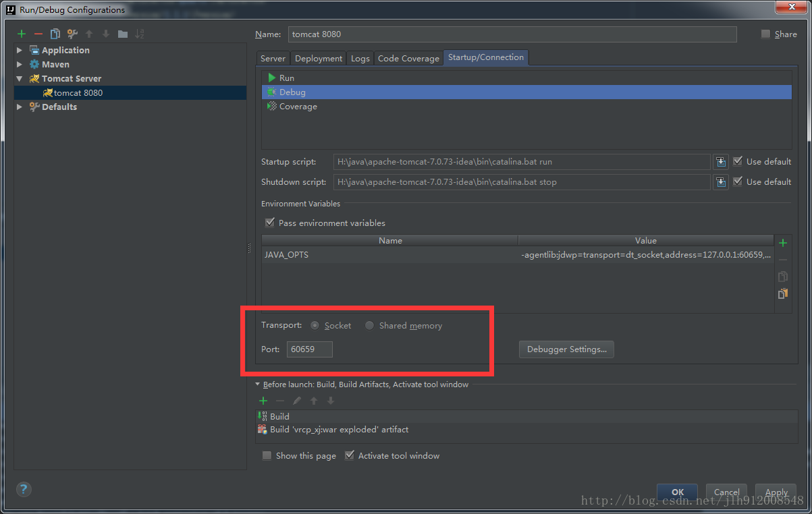This screenshot has width=812, height=514.
Task: Toggle Use default for Shutdown script
Action: click(738, 181)
